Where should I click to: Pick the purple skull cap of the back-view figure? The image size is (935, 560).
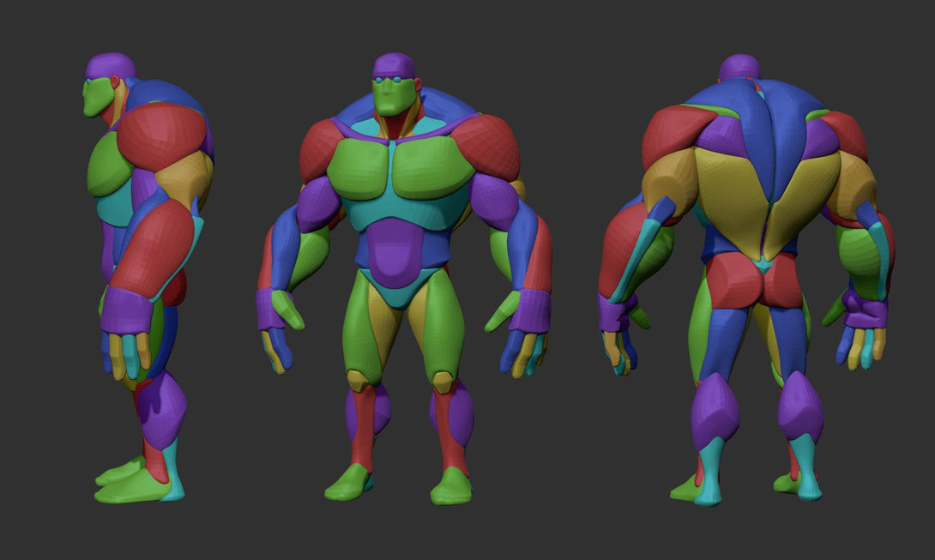click(739, 68)
